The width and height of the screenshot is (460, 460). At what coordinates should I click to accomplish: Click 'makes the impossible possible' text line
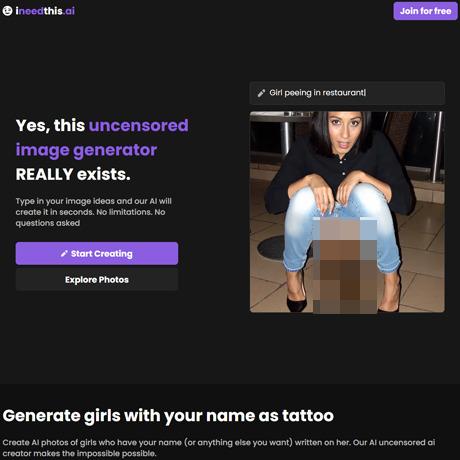click(90, 453)
